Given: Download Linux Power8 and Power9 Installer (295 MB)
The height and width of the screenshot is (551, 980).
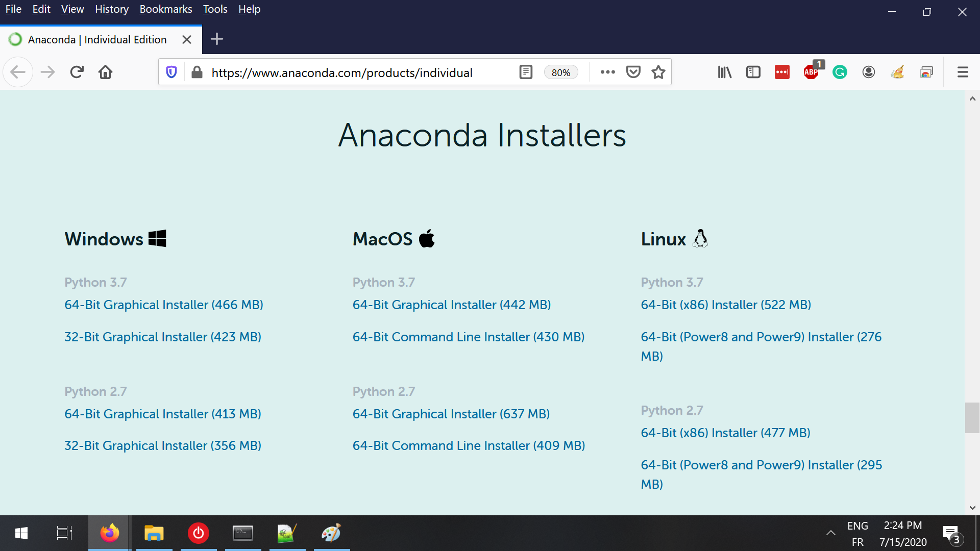Looking at the screenshot, I should coord(761,474).
